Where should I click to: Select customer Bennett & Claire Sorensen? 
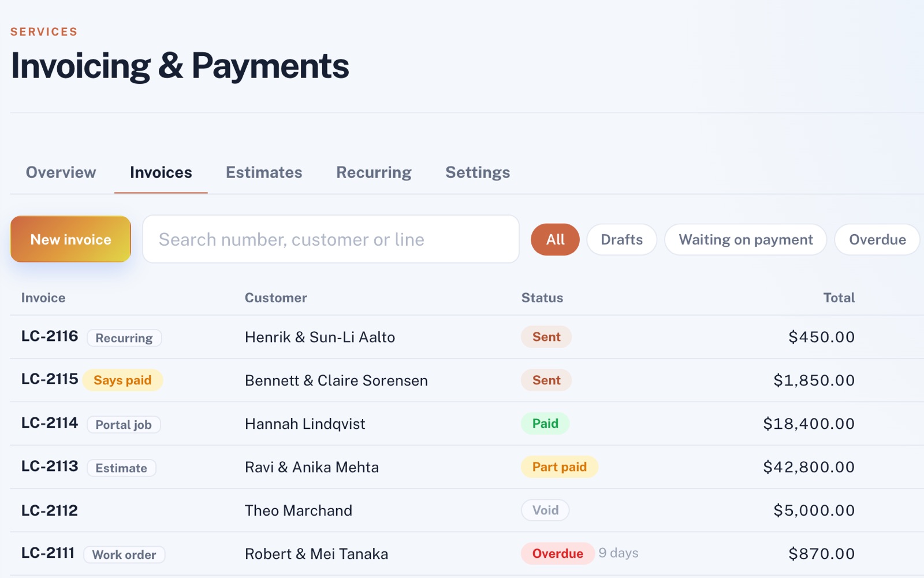tap(336, 380)
